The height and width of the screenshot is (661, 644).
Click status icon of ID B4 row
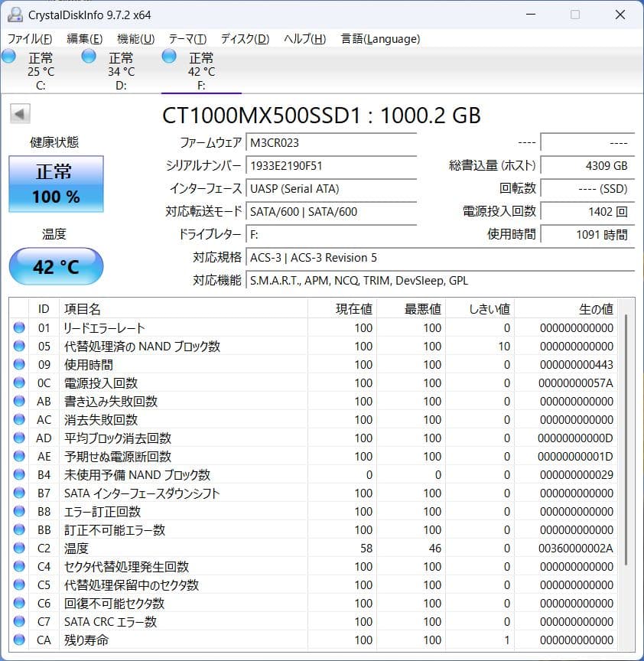(x=19, y=474)
